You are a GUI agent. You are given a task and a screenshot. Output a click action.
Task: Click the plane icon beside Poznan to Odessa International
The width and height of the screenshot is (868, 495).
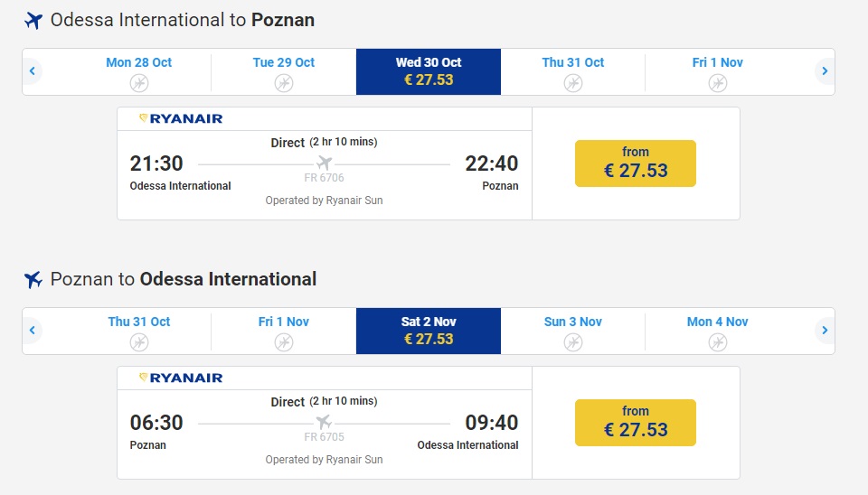(x=33, y=280)
